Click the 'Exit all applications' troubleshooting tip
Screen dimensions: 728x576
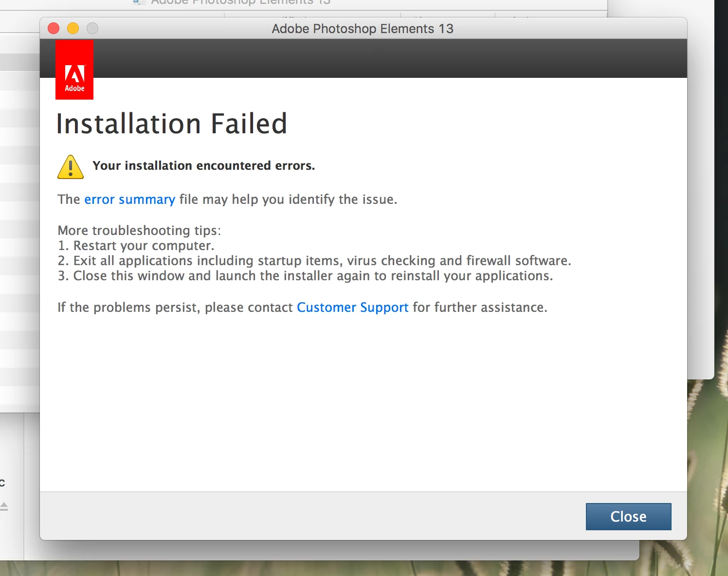tap(314, 261)
